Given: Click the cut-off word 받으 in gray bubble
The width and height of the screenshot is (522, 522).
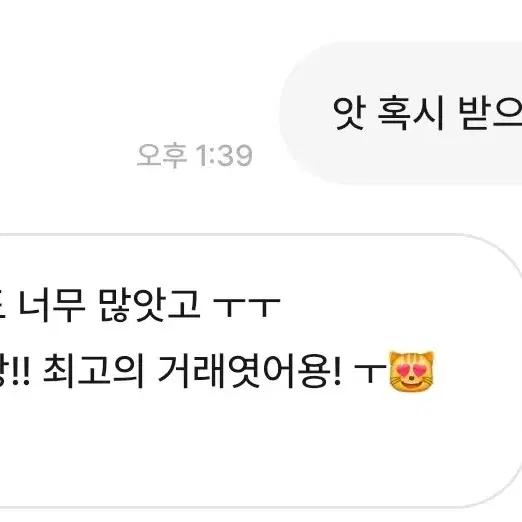Looking at the screenshot, I should pyautogui.click(x=490, y=113).
